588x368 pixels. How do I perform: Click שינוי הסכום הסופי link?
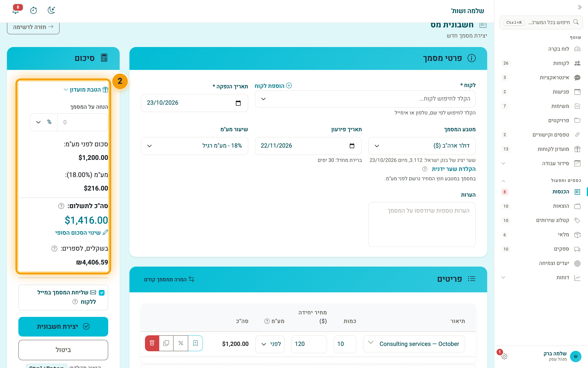81,233
